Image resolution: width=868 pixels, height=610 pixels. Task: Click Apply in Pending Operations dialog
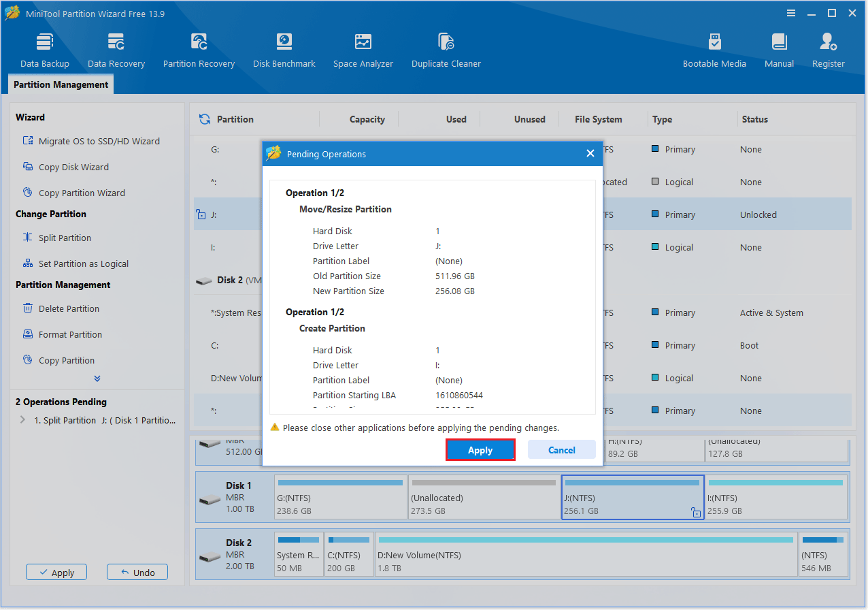[x=480, y=450]
